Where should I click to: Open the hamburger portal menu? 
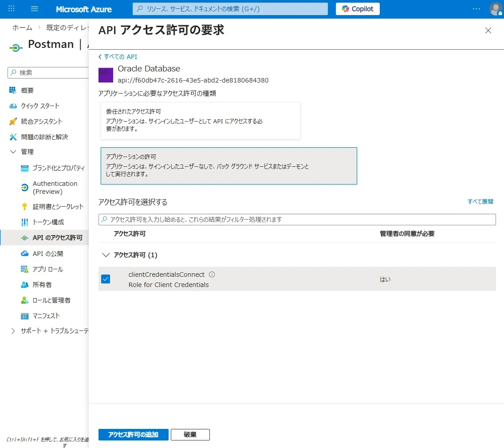[x=35, y=9]
